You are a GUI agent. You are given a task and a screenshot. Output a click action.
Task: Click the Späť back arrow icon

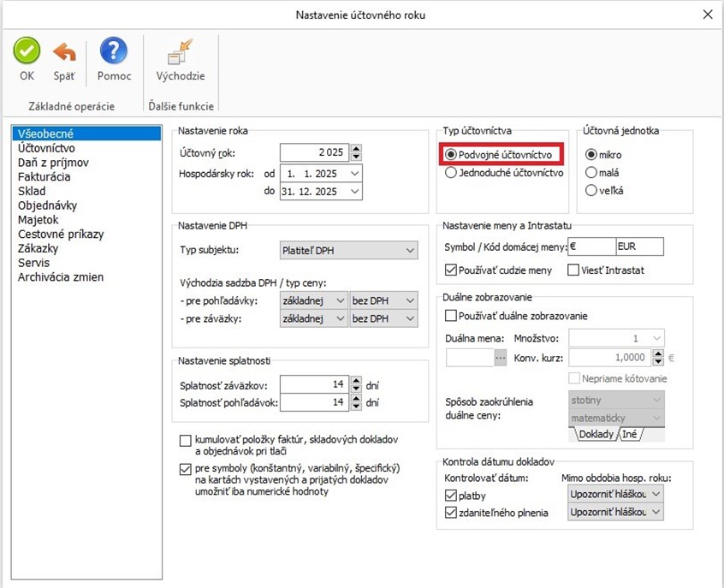(64, 52)
